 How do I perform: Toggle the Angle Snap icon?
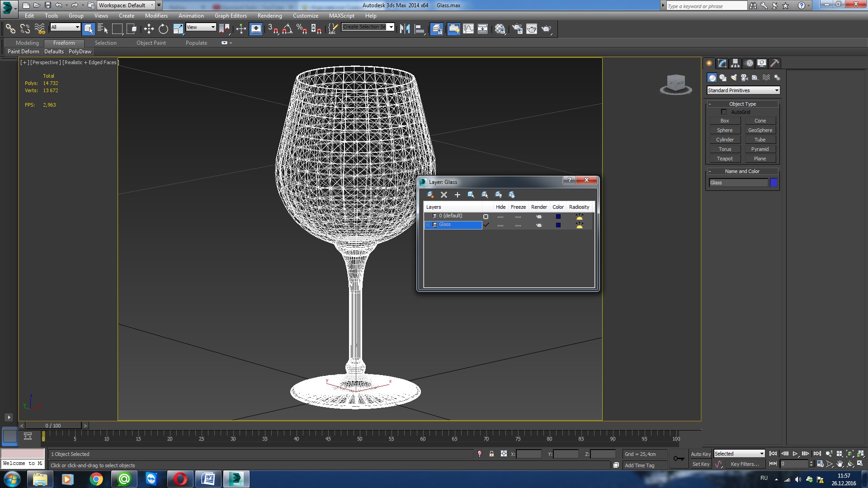click(287, 29)
